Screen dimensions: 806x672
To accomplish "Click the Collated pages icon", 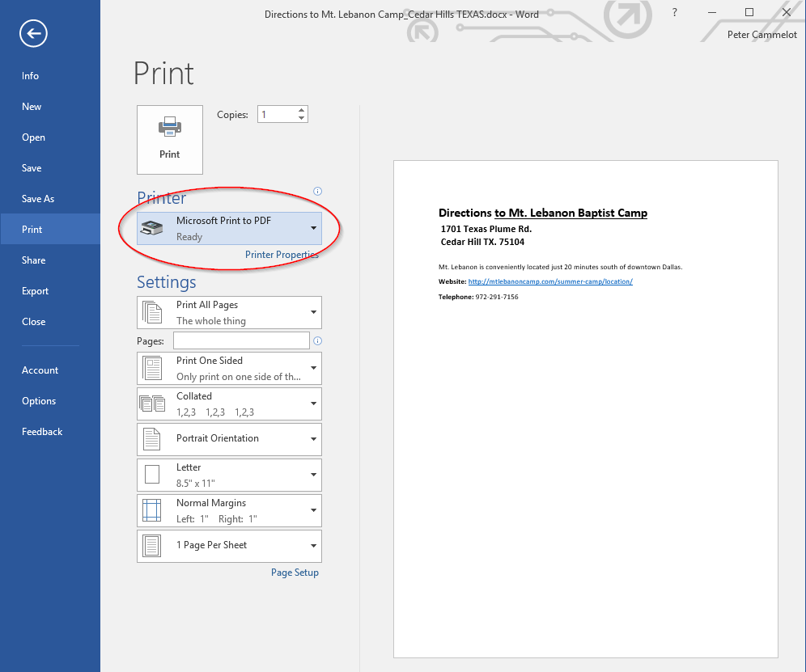I will point(152,404).
